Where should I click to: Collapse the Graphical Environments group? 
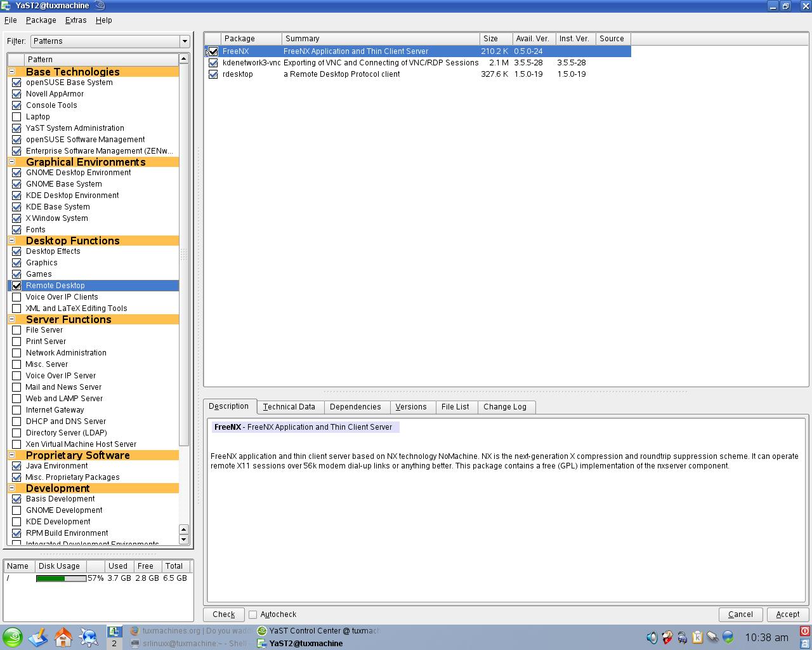(11, 162)
